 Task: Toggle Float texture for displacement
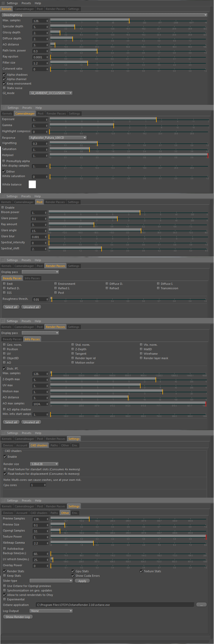tap(5, 474)
